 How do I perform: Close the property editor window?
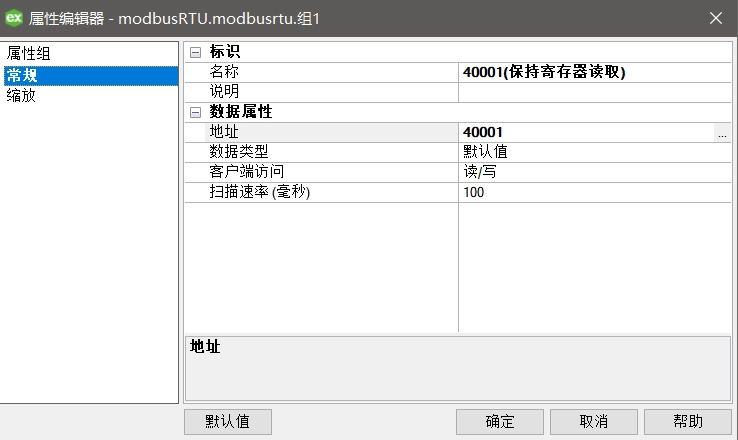click(x=716, y=18)
